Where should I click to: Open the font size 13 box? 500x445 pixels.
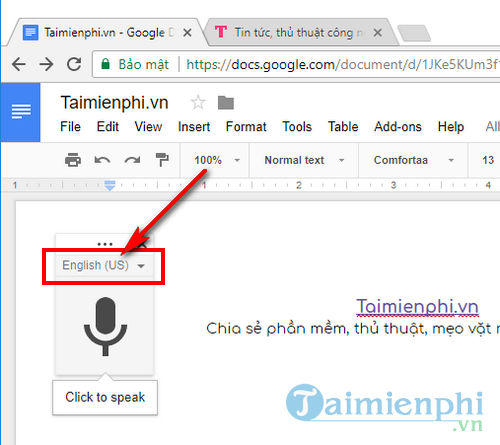tap(488, 160)
